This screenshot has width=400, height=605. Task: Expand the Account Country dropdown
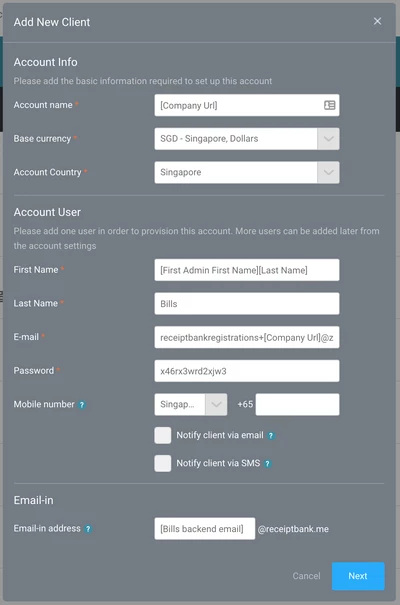[x=328, y=172]
